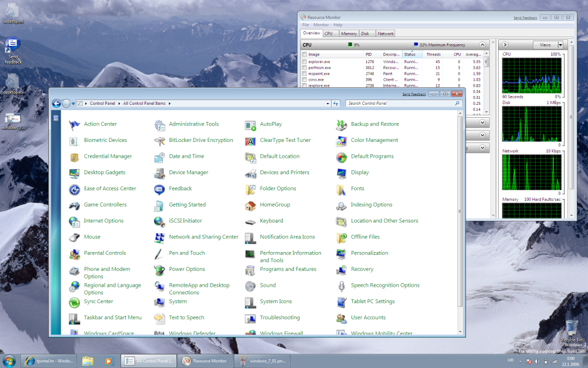
Task: Open the Action Center icon
Action: pyautogui.click(x=75, y=124)
